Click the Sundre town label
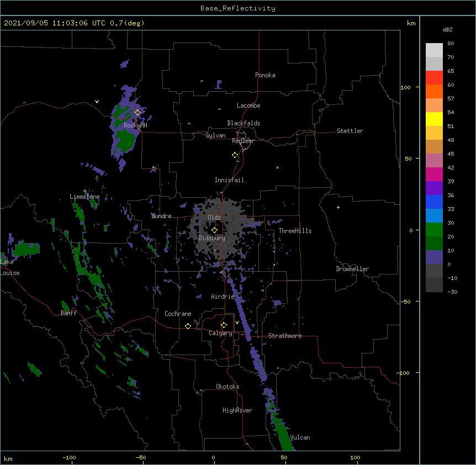The image size is (476, 465). click(161, 216)
